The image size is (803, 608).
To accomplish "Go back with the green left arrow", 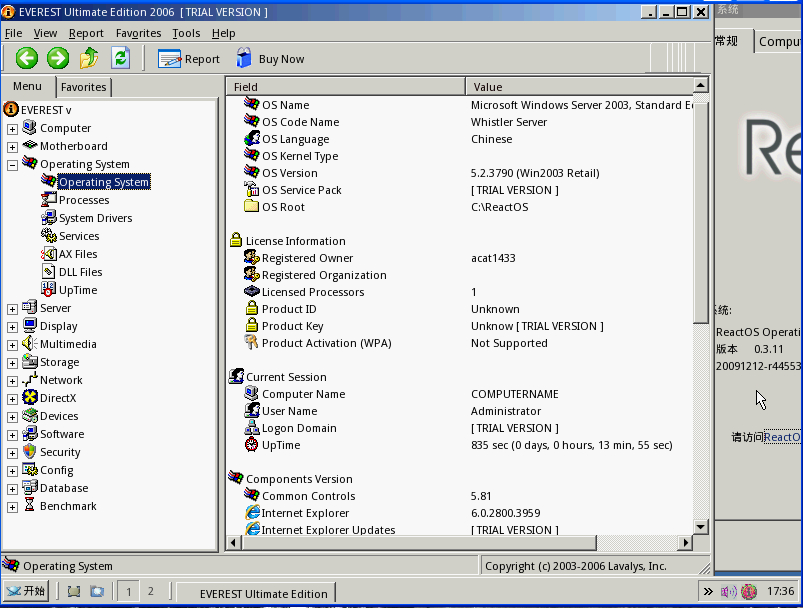I will point(27,58).
